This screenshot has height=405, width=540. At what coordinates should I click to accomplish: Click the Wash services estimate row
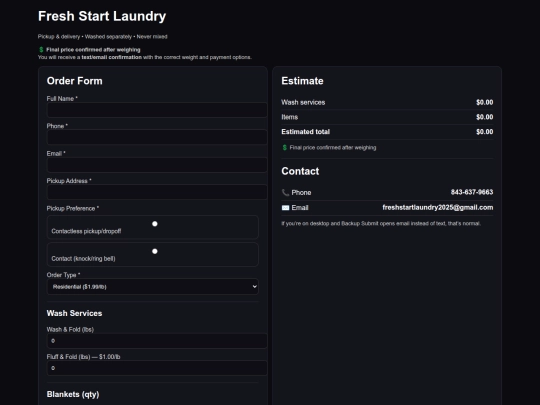pyautogui.click(x=387, y=102)
